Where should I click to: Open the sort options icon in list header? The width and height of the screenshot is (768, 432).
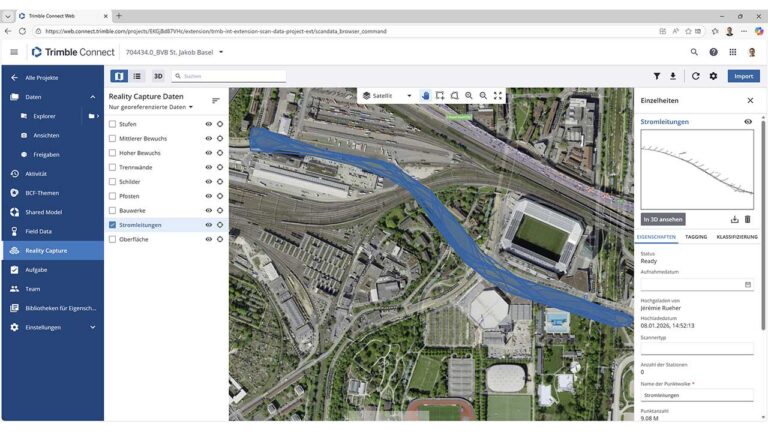click(216, 101)
